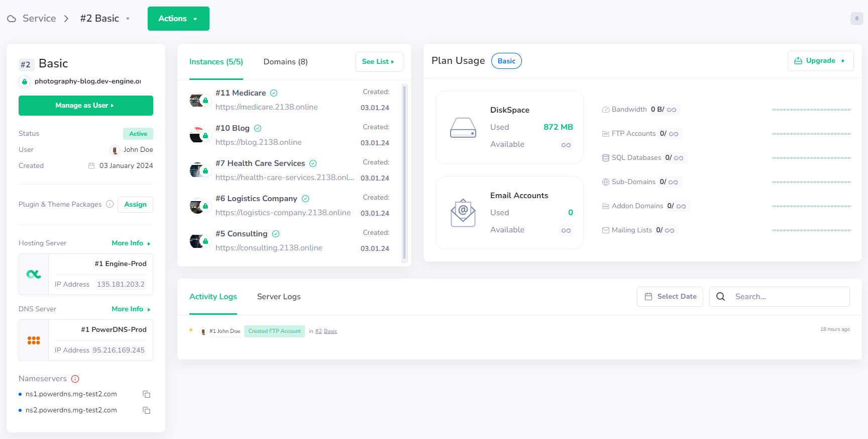Click the FTP Accounts icon
Viewport: 868px width, 439px height.
click(606, 134)
